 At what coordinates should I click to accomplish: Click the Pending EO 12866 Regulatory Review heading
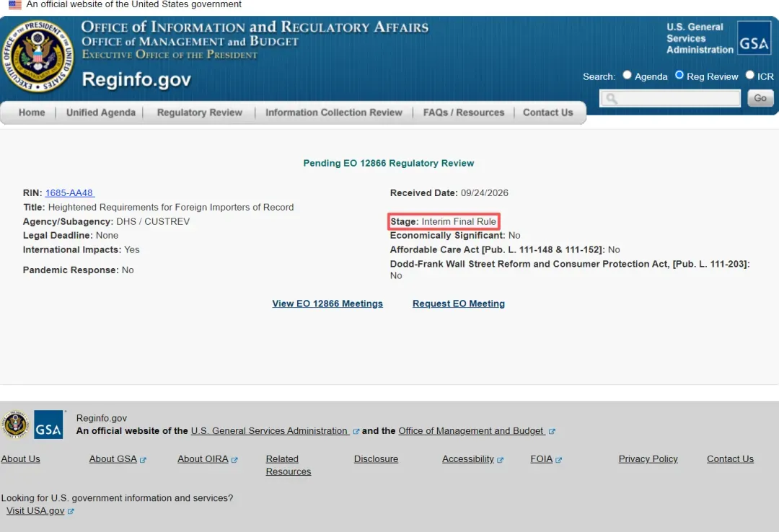[389, 163]
